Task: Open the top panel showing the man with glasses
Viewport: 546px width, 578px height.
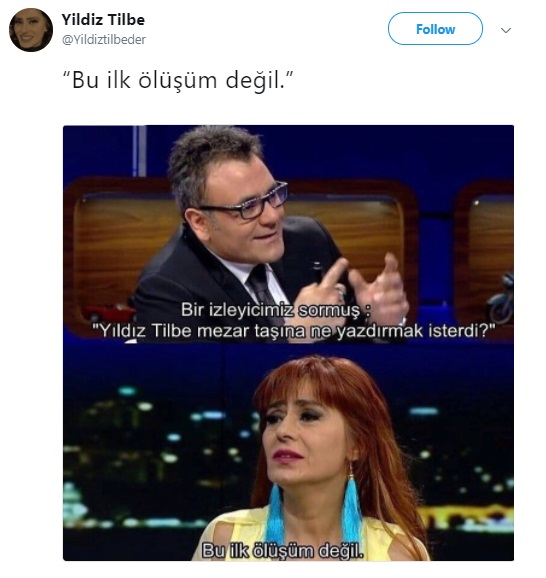Action: 288,234
